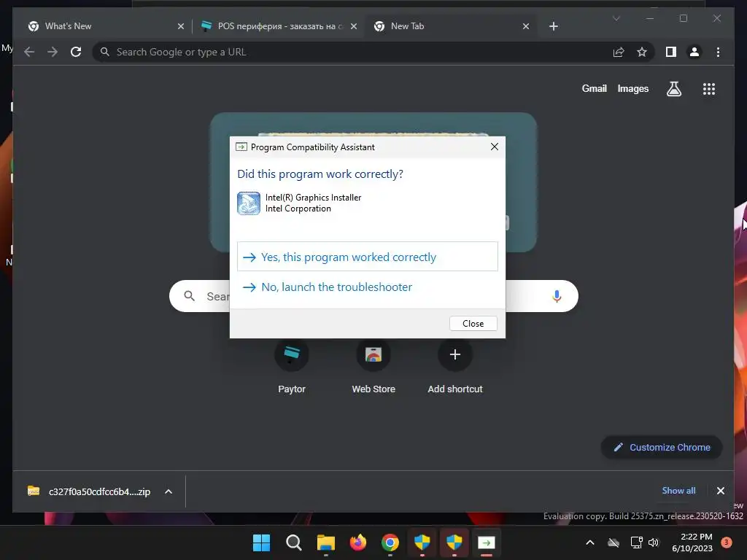Open Chrome three-dot menu
The height and width of the screenshot is (560, 747).
pyautogui.click(x=718, y=52)
